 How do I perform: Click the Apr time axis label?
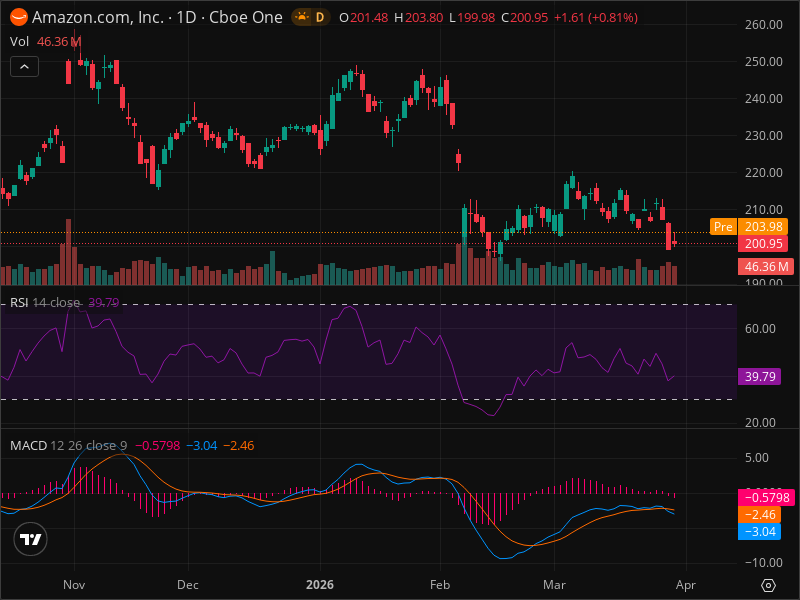(x=686, y=585)
